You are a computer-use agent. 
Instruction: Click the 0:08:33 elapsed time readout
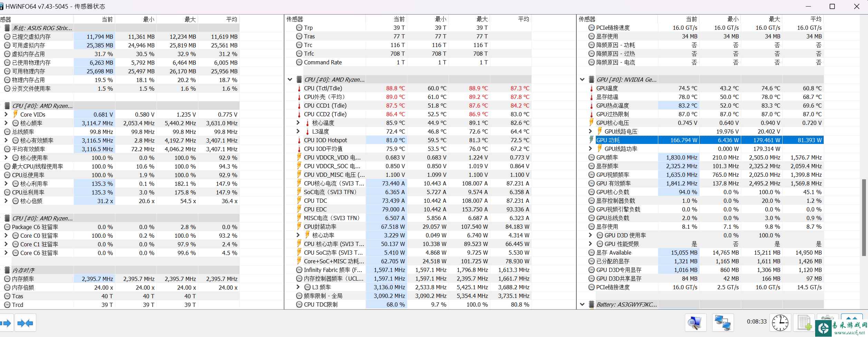[756, 321]
